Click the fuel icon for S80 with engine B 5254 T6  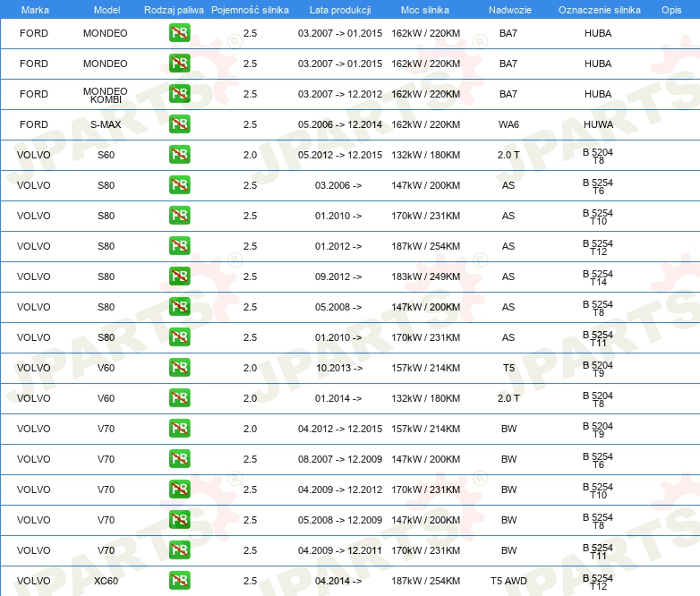[179, 185]
